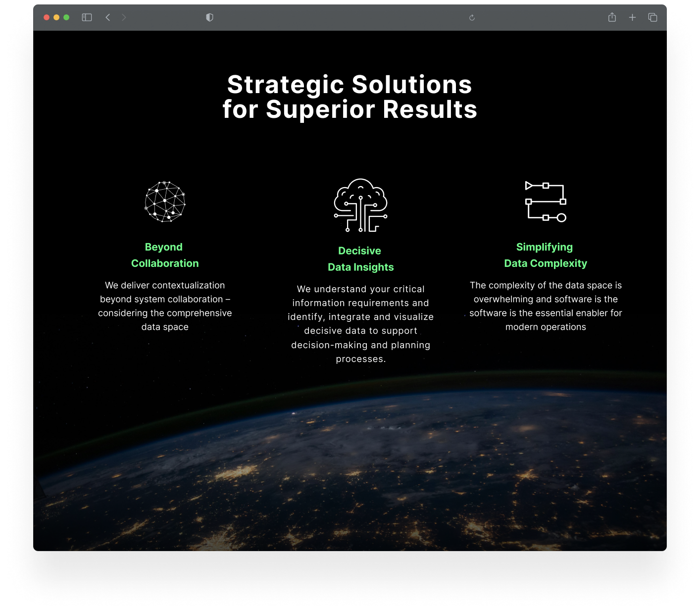
Task: Show the tab overview icon
Action: [652, 17]
